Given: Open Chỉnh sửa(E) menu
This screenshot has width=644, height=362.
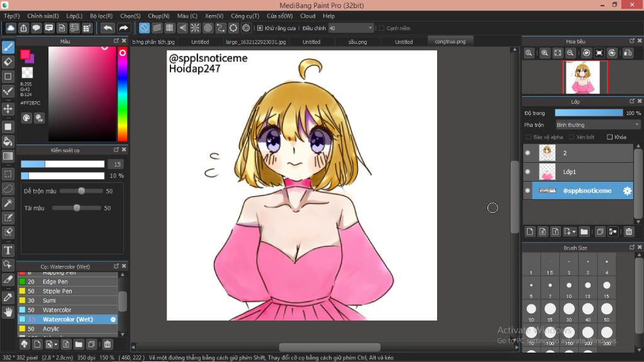Looking at the screenshot, I should [x=43, y=16].
